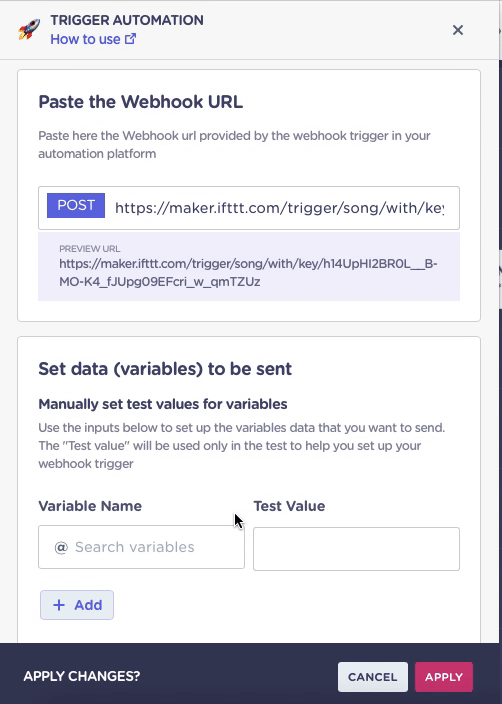
Task: Click the POST method badge
Action: 76,206
